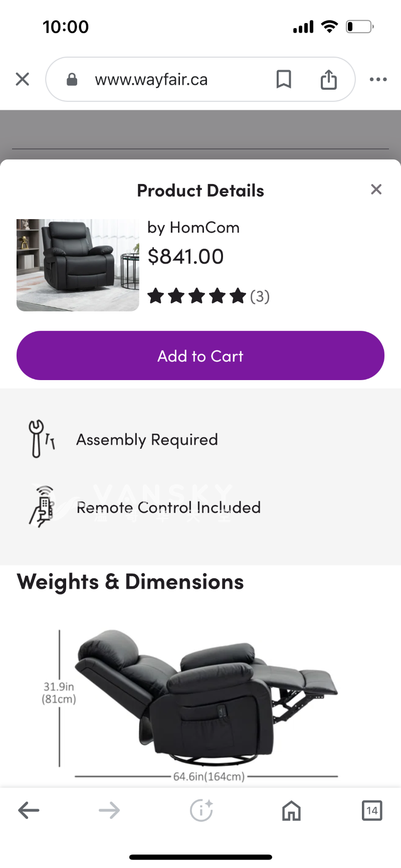Tap the AI info sparkle icon
The image size is (401, 868).
201,810
